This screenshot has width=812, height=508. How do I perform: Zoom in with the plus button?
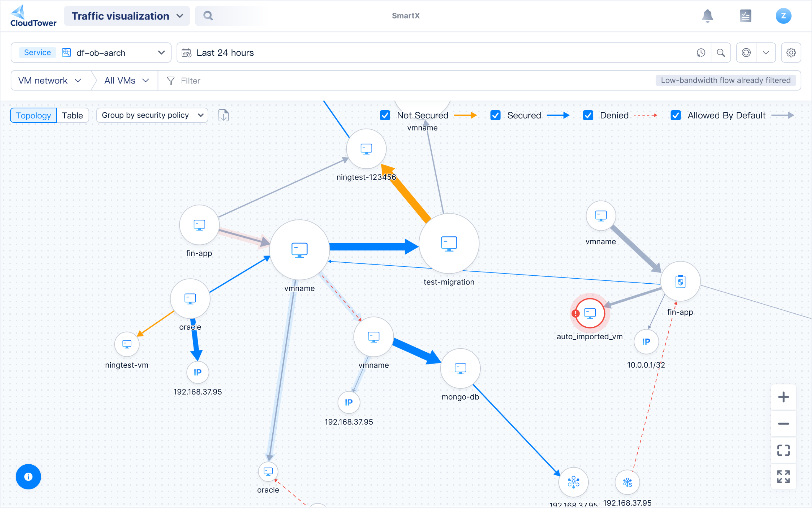click(783, 397)
